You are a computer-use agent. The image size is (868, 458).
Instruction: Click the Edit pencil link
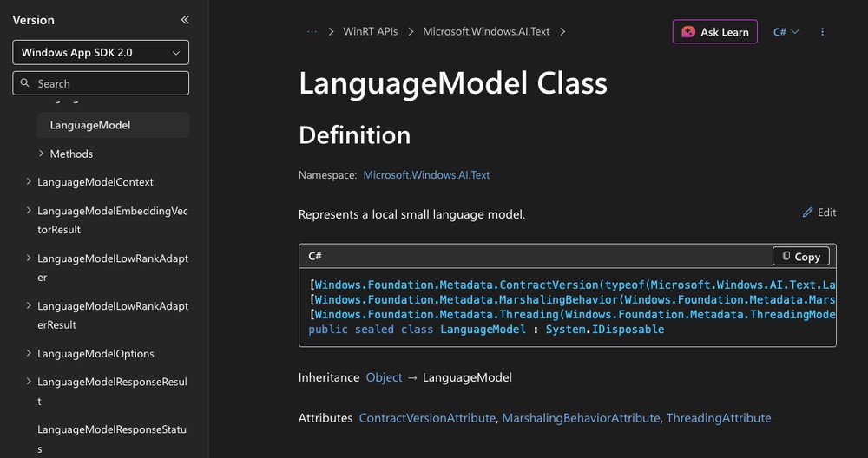[819, 213]
